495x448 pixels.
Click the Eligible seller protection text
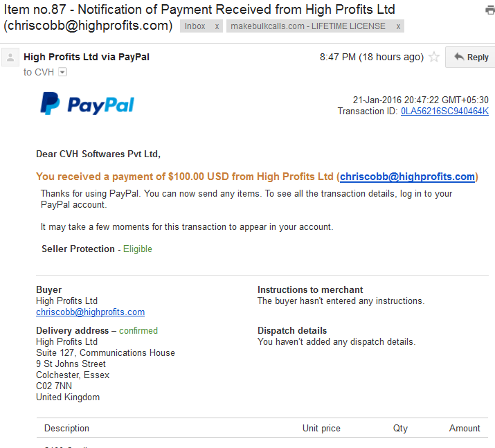[x=138, y=249]
